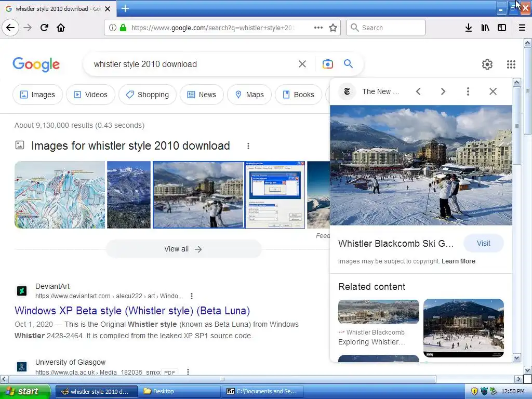Click the large Whistler ski village preview image
This screenshot has height=399, width=532.
click(421, 165)
